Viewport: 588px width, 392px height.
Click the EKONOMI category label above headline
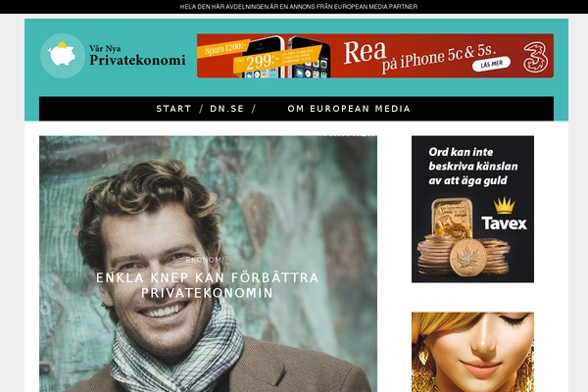click(206, 260)
